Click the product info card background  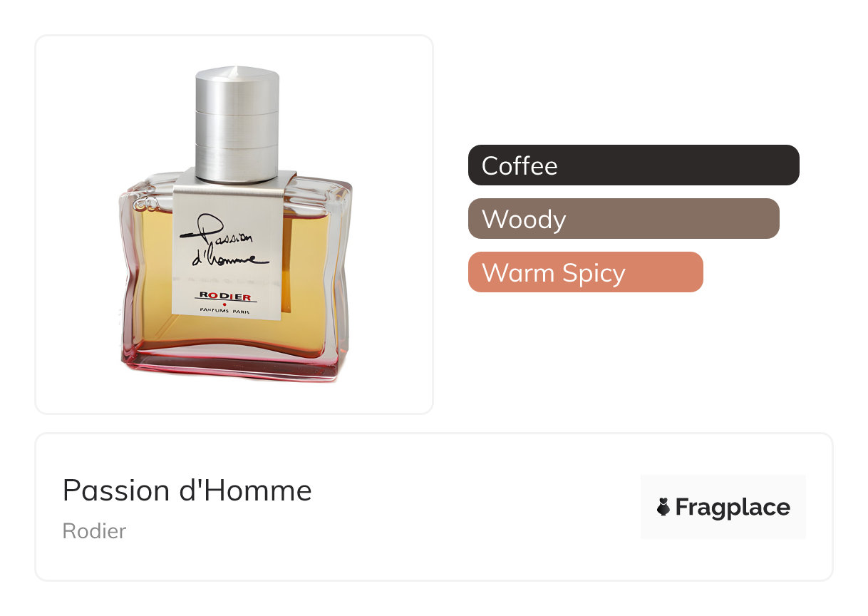(433, 507)
